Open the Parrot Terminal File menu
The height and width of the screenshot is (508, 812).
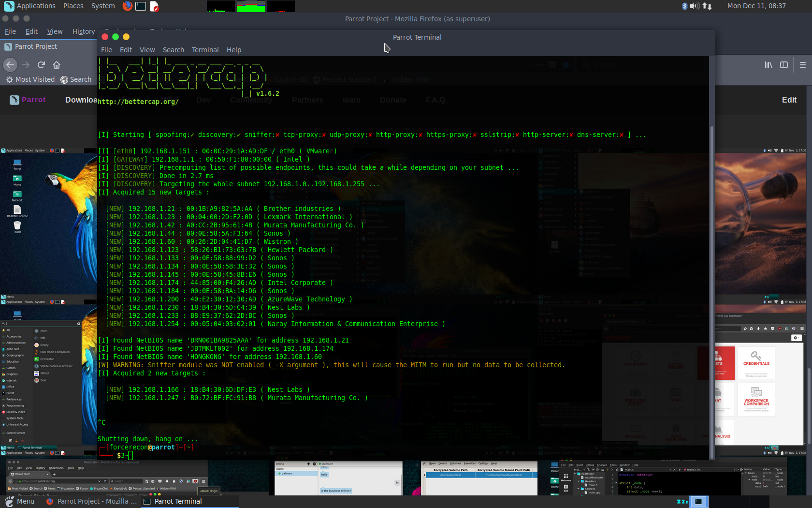click(x=106, y=50)
